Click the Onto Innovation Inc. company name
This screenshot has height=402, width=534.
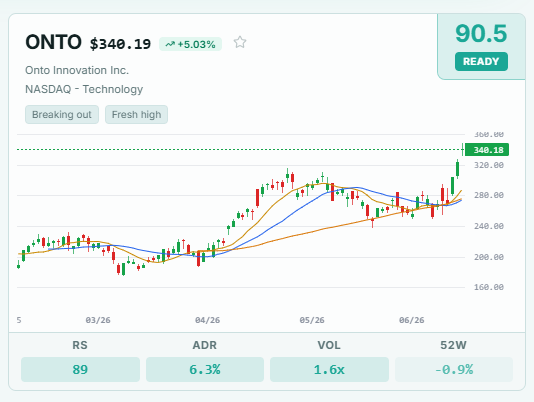point(77,70)
